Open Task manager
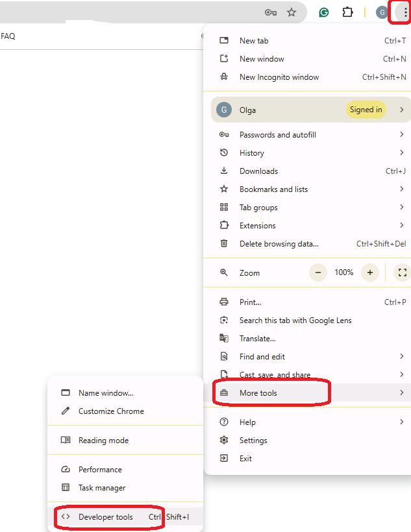Screen dimensions: 411x532 102,488
